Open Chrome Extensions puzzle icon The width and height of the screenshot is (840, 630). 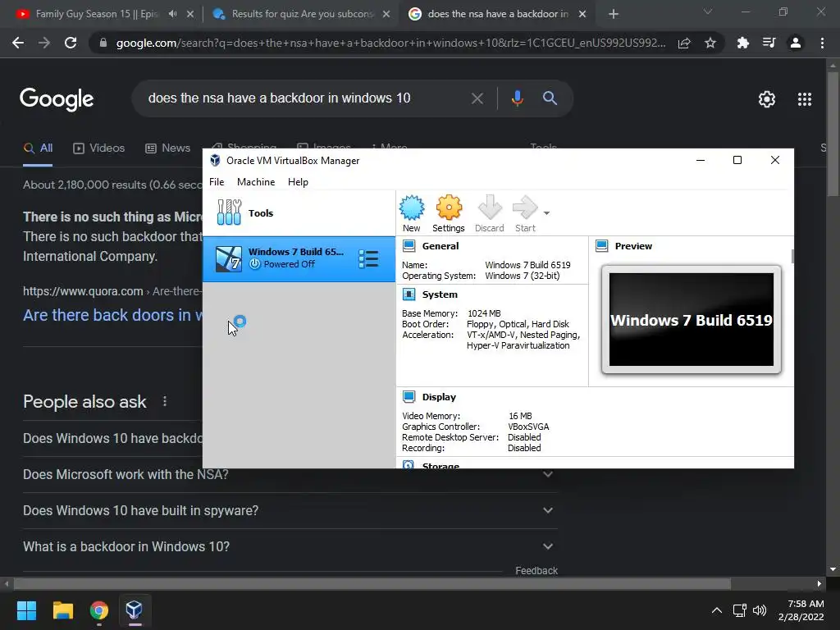(742, 43)
